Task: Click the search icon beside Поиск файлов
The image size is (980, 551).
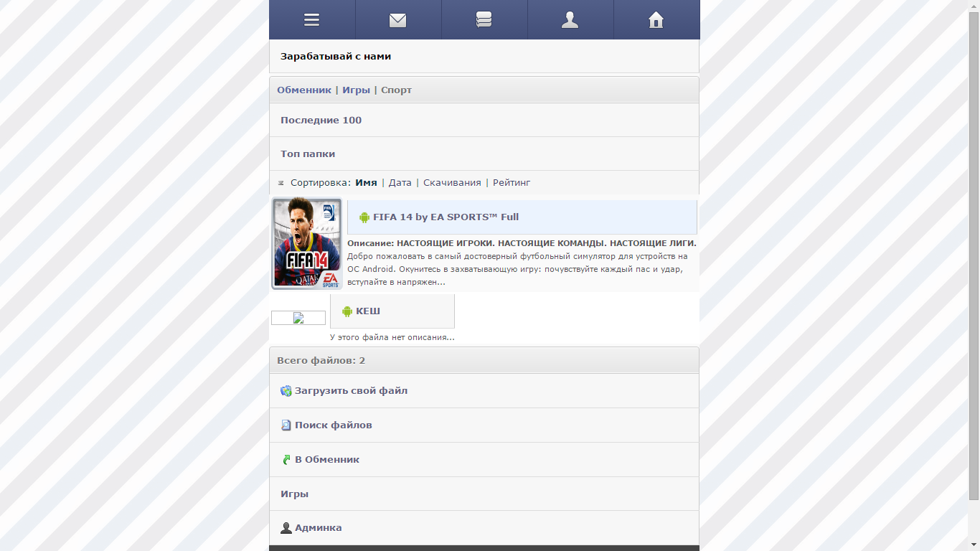Action: click(286, 425)
